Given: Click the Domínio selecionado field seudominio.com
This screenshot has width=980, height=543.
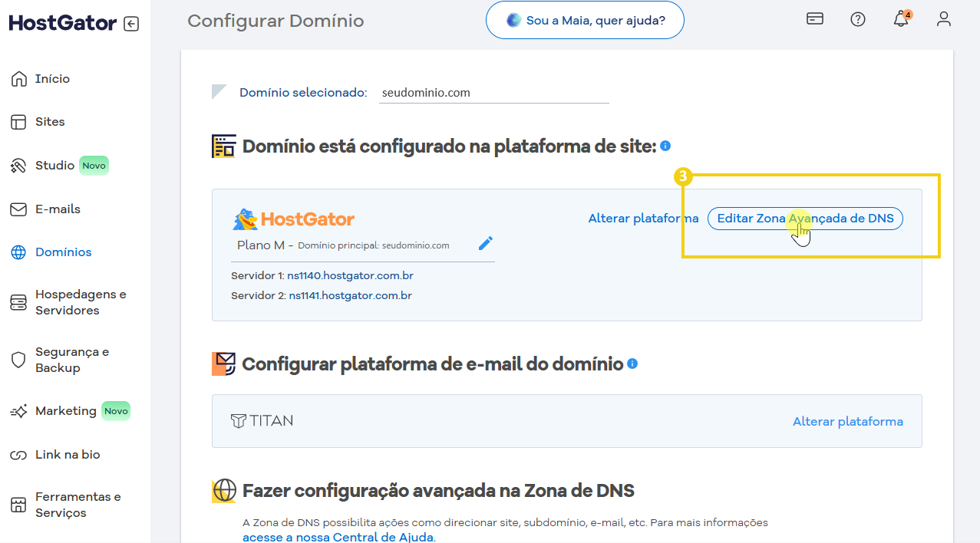Looking at the screenshot, I should click(x=494, y=93).
